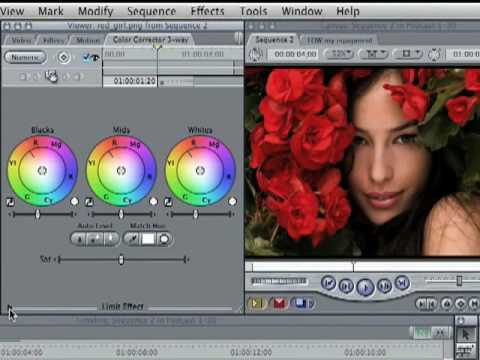
Task: Select the Color Corrector 3-way tab
Action: point(150,40)
